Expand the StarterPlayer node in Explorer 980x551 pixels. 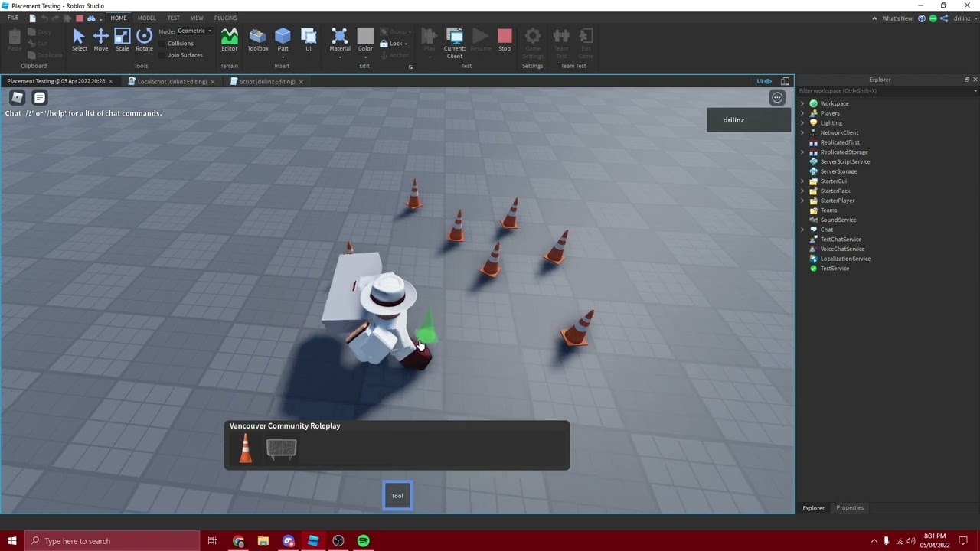pos(802,201)
